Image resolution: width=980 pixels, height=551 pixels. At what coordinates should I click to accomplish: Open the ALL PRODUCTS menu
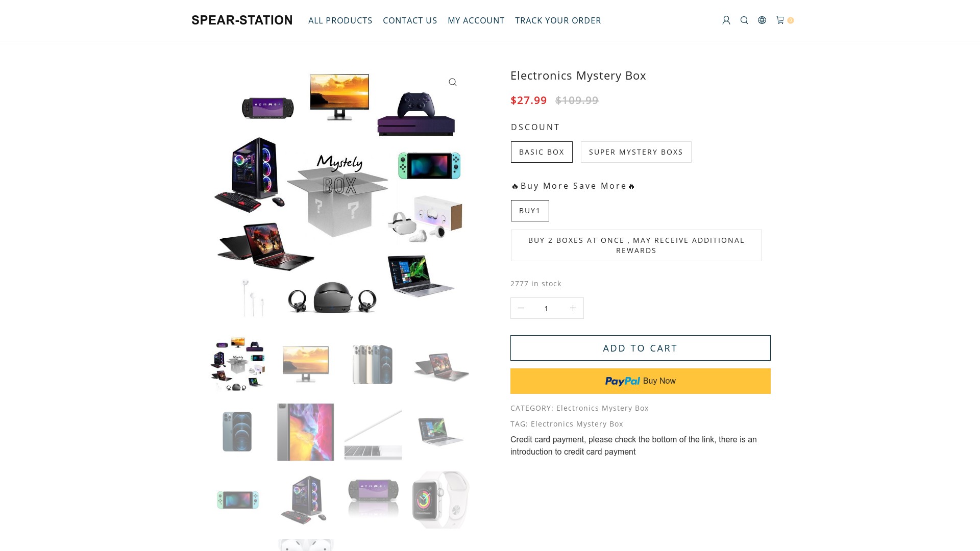[340, 20]
